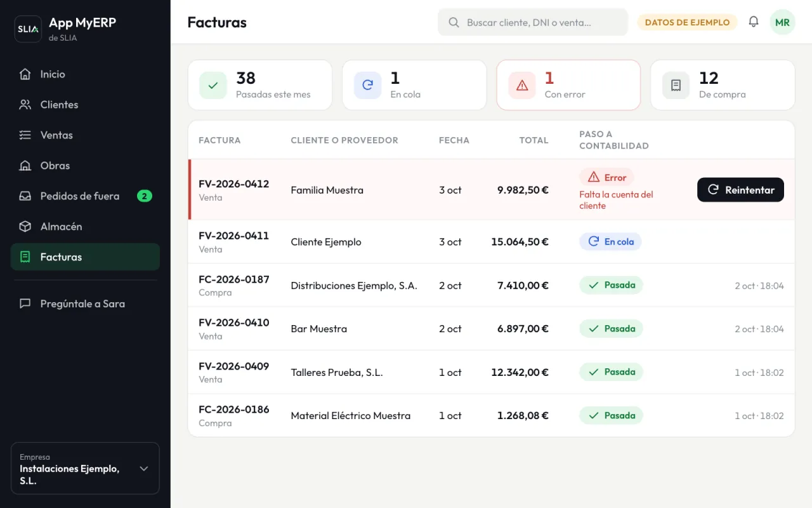Click the Reintentar button
812x508 pixels.
click(x=740, y=190)
